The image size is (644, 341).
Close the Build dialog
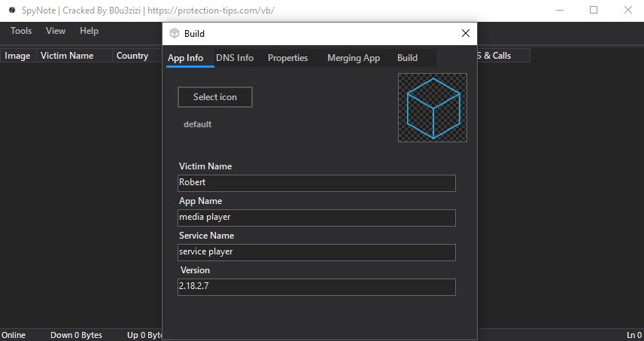[x=466, y=33]
